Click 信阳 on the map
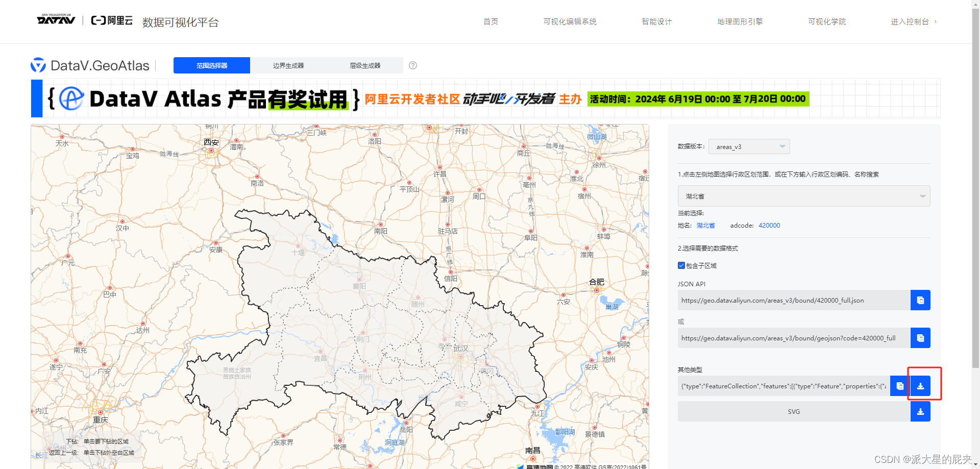 [x=451, y=279]
